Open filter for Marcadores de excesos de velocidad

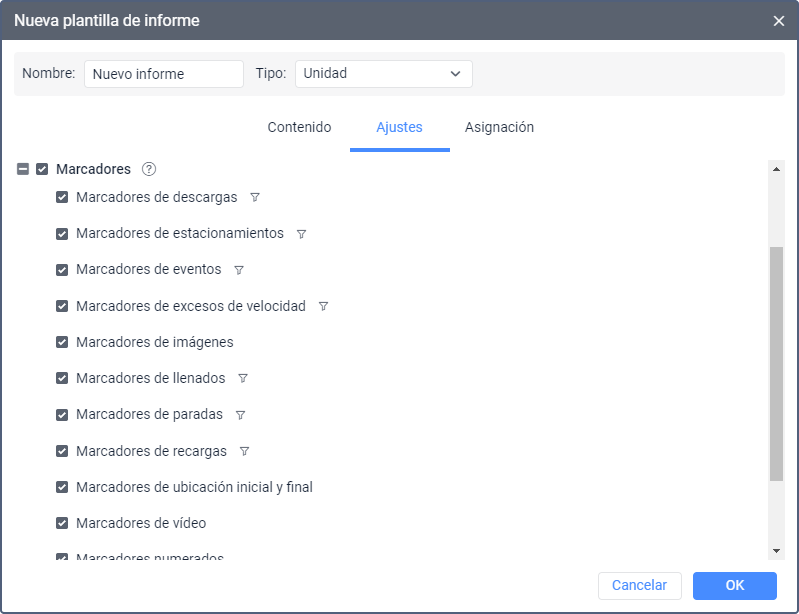pyautogui.click(x=323, y=307)
